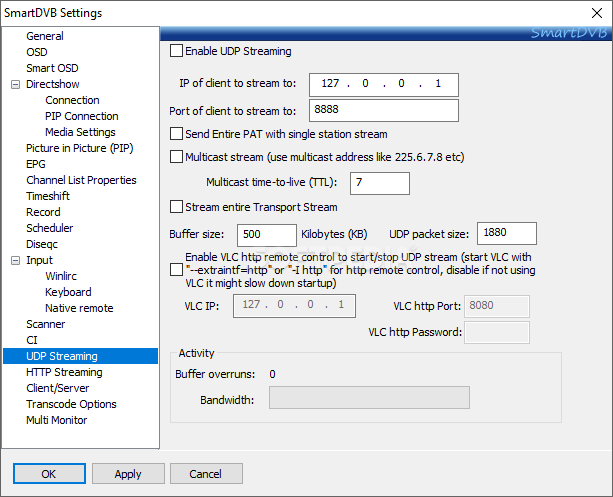The image size is (613, 497).
Task: Click the Bandwidth progress bar
Action: tap(369, 398)
